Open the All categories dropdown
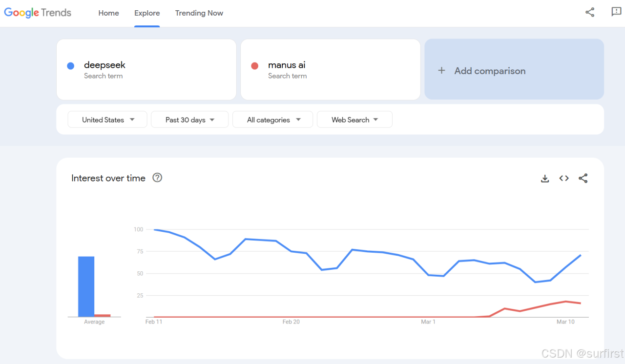 click(272, 120)
